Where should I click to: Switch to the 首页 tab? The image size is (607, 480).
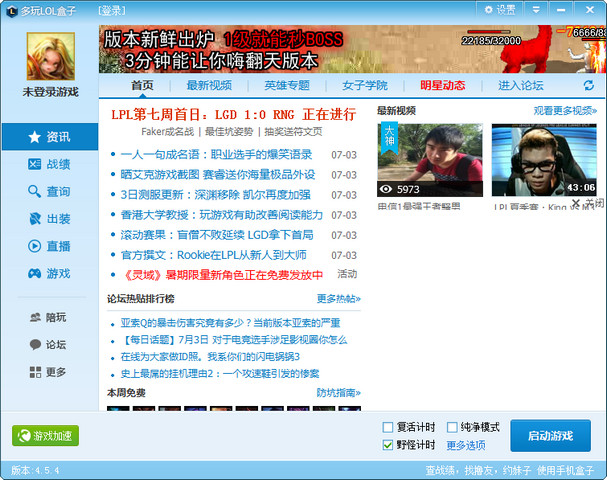coord(142,85)
